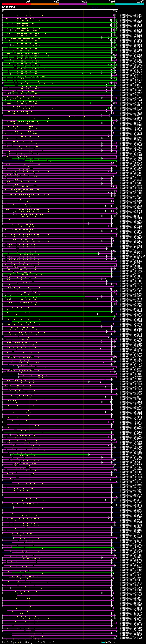Click the cyan ~100% identity legend segment
Image resolution: width=146 pixels, height=644 pixels.
click(130, 4)
